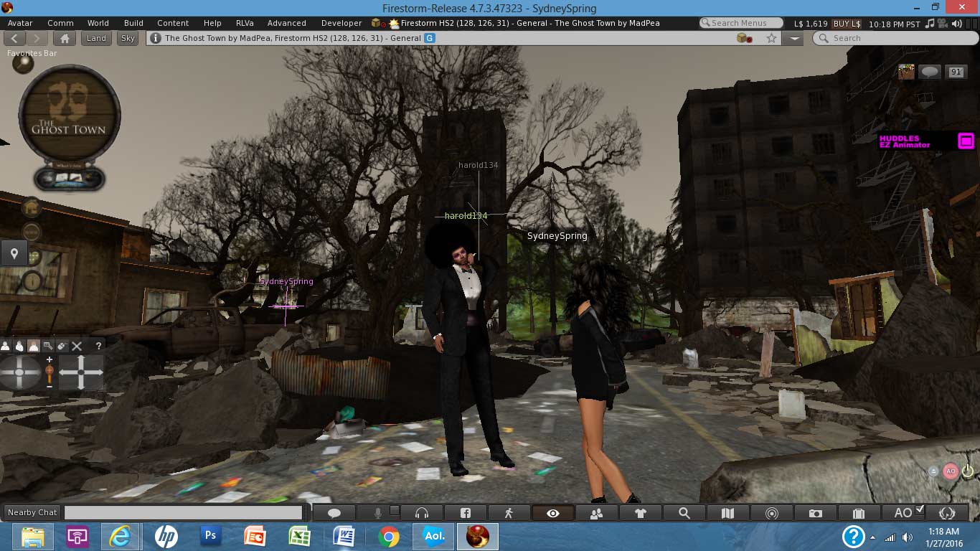The width and height of the screenshot is (980, 551).
Task: Open the Advanced menu
Action: point(287,23)
